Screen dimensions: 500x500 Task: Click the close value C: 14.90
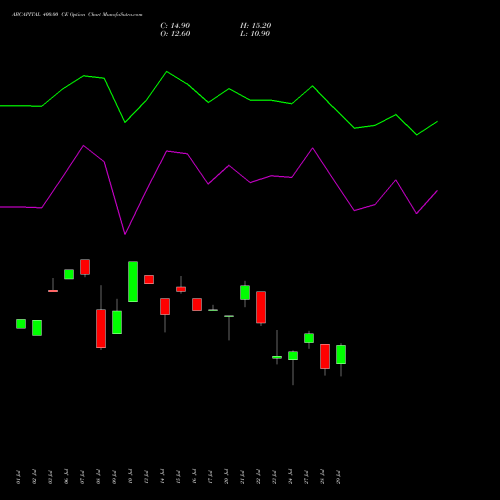pyautogui.click(x=175, y=26)
